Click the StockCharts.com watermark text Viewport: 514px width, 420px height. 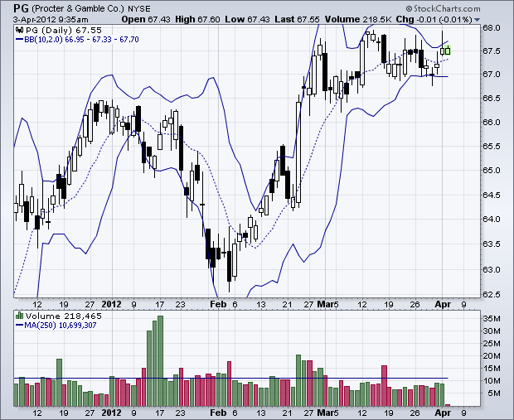tap(447, 8)
